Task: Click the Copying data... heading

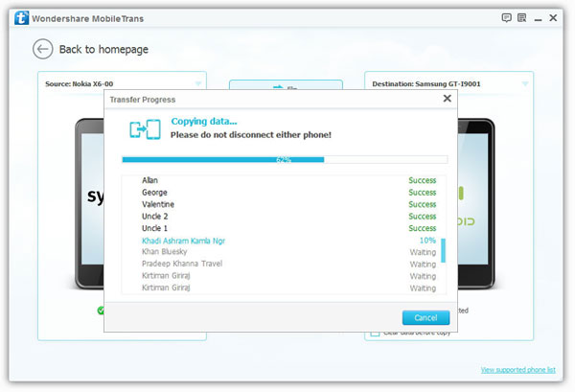Action: click(204, 122)
